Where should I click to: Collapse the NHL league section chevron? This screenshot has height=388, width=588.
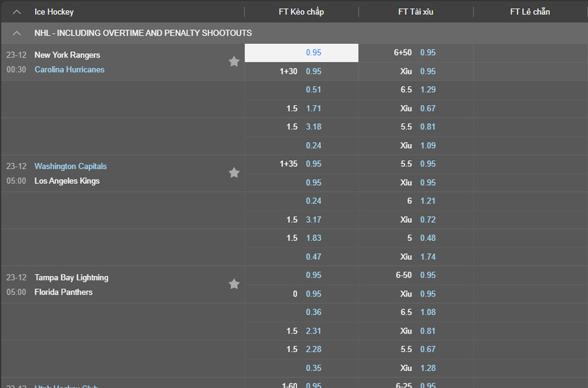coord(17,33)
